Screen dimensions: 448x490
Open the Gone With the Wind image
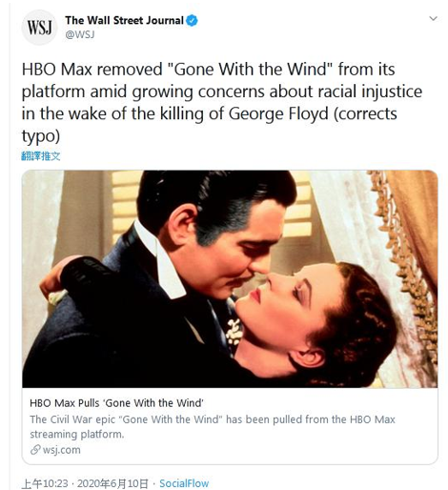230,279
